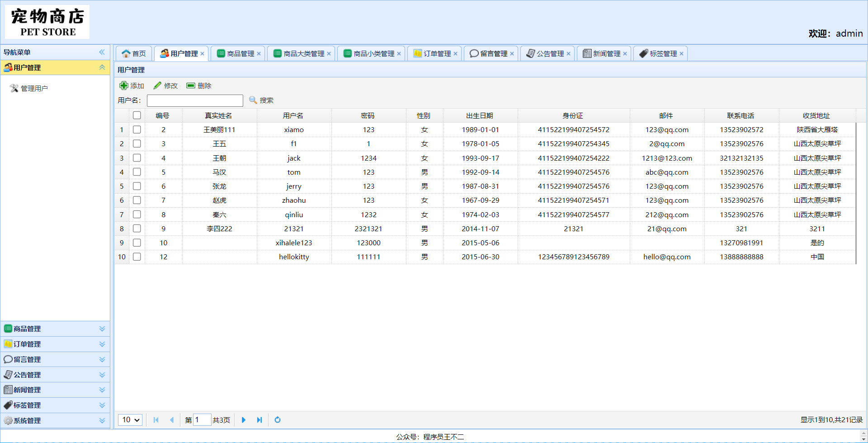Screen dimensions: 868x443
Task: Expand the 商品管理 accordion section
Action: 102,329
